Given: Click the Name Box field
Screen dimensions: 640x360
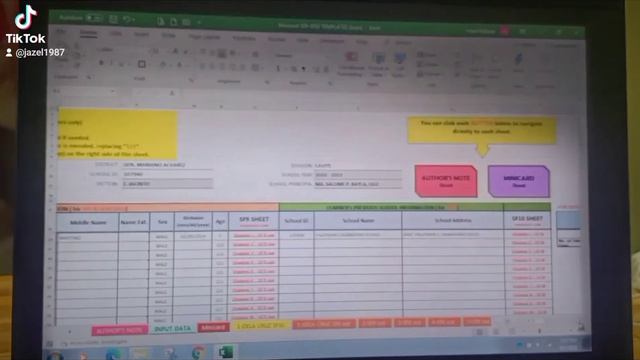Looking at the screenshot, I should pyautogui.click(x=84, y=91).
